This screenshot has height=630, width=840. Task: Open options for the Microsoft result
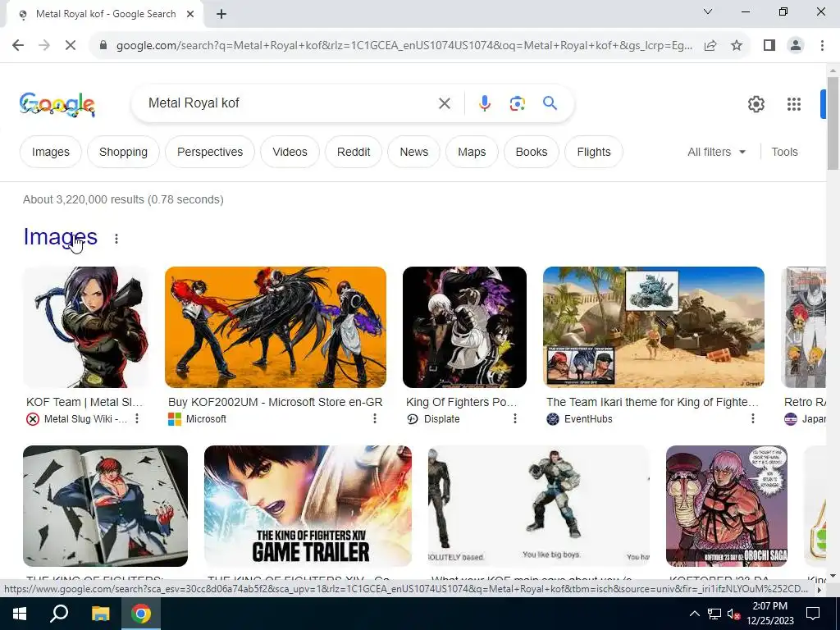(x=375, y=418)
